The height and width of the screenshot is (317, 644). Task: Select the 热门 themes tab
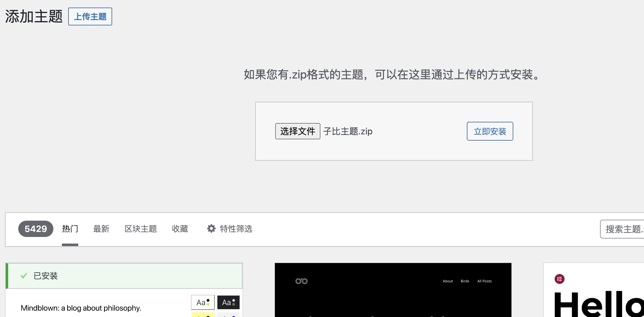pos(70,229)
